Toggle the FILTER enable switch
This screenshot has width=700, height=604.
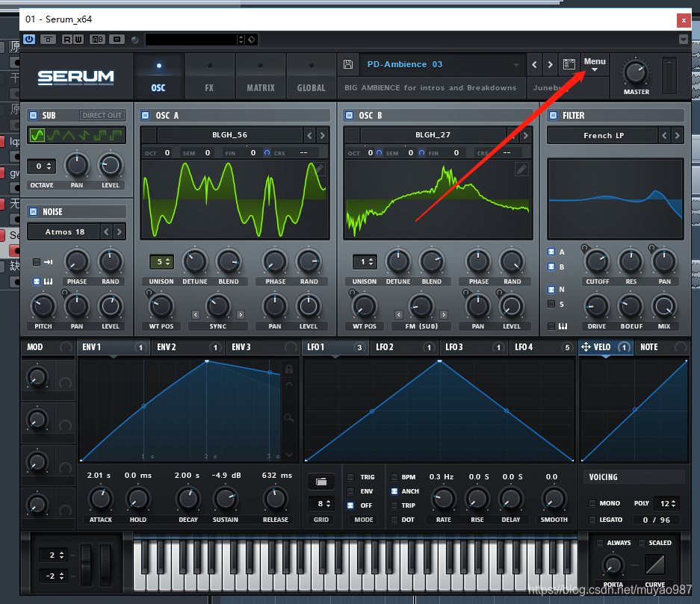(x=553, y=116)
